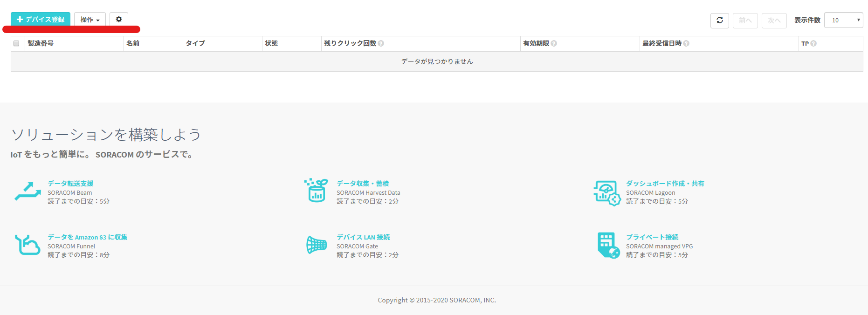Viewport: 868px width, 315px height.
Task: Click the SORACOM Gate icon
Action: 317,245
